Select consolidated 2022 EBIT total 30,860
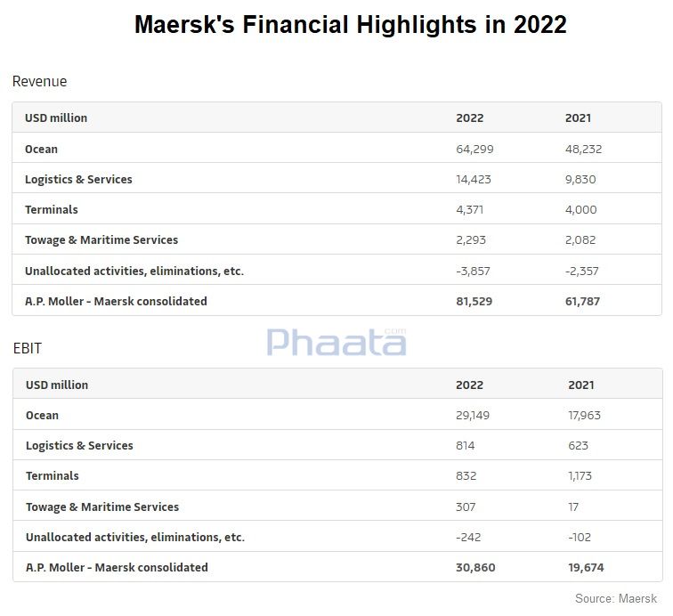Image resolution: width=673 pixels, height=616 pixels. coord(475,568)
